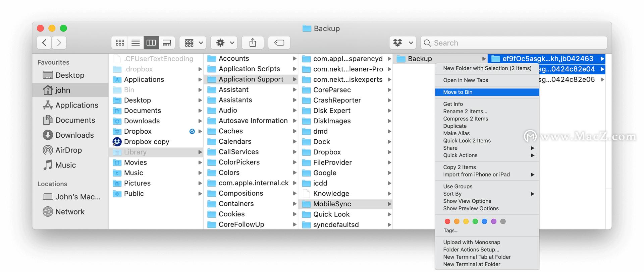Select the Movies folder icon

pos(117,163)
